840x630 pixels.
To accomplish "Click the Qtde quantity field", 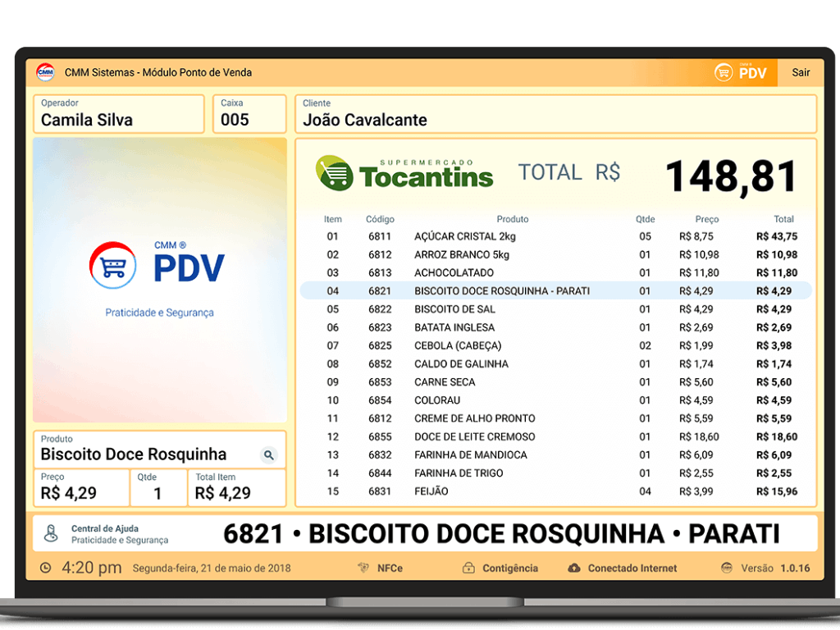I will (x=157, y=487).
